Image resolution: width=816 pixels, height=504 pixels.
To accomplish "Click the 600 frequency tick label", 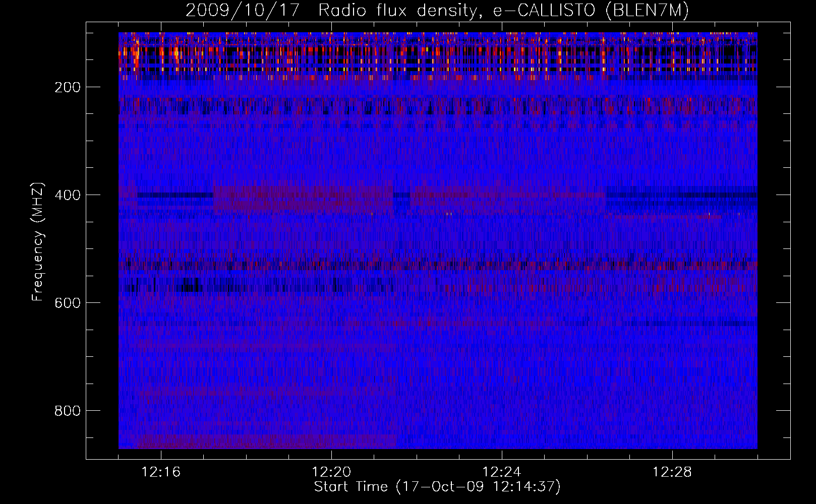I will tap(68, 303).
